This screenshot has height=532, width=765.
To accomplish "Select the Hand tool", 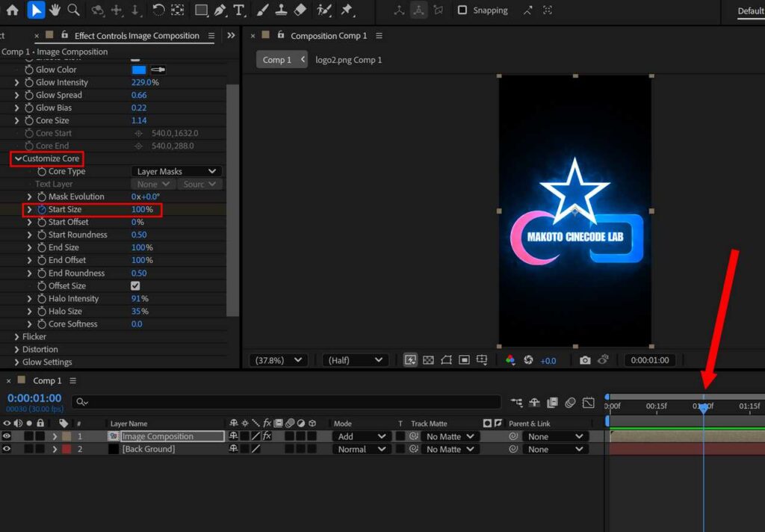I will coord(55,10).
